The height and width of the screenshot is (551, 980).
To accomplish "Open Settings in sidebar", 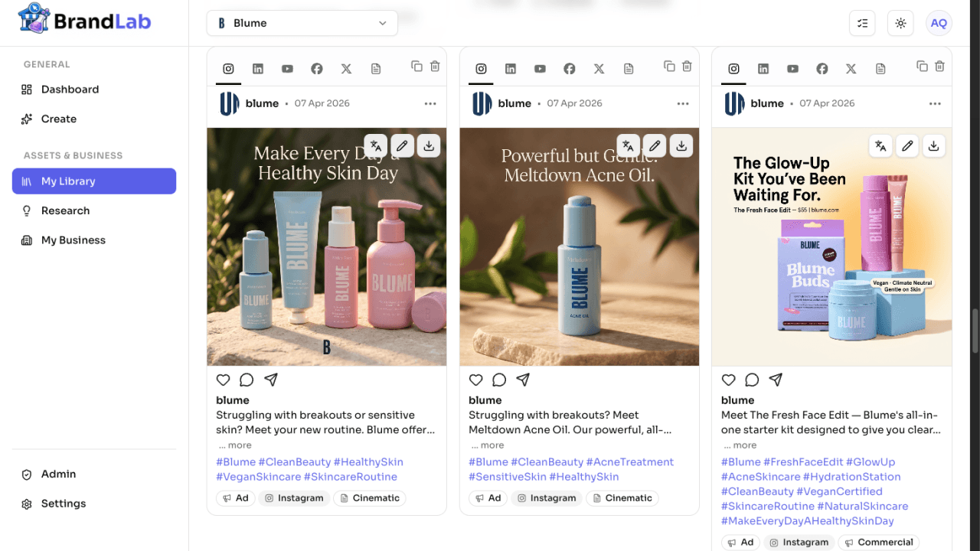I will (x=94, y=504).
